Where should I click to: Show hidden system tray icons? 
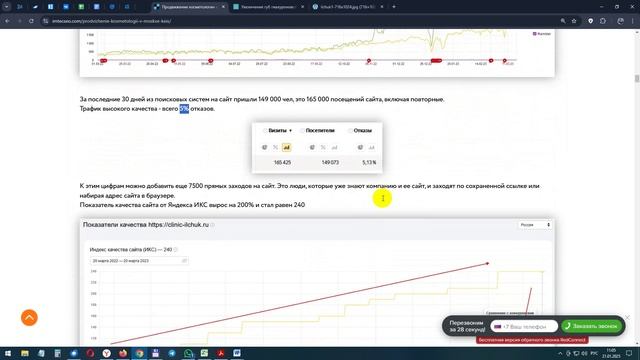coord(560,353)
